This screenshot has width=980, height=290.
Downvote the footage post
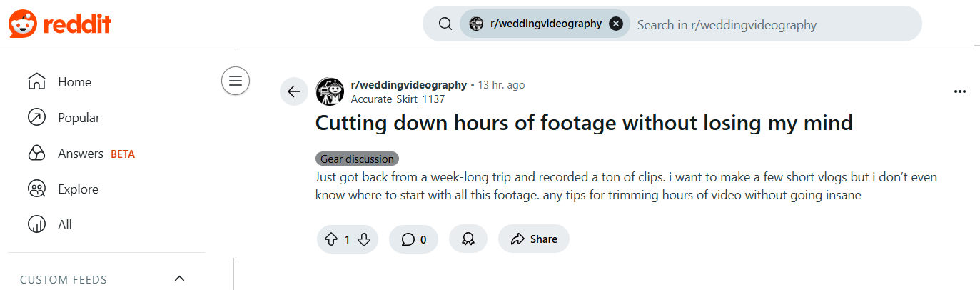tap(364, 239)
